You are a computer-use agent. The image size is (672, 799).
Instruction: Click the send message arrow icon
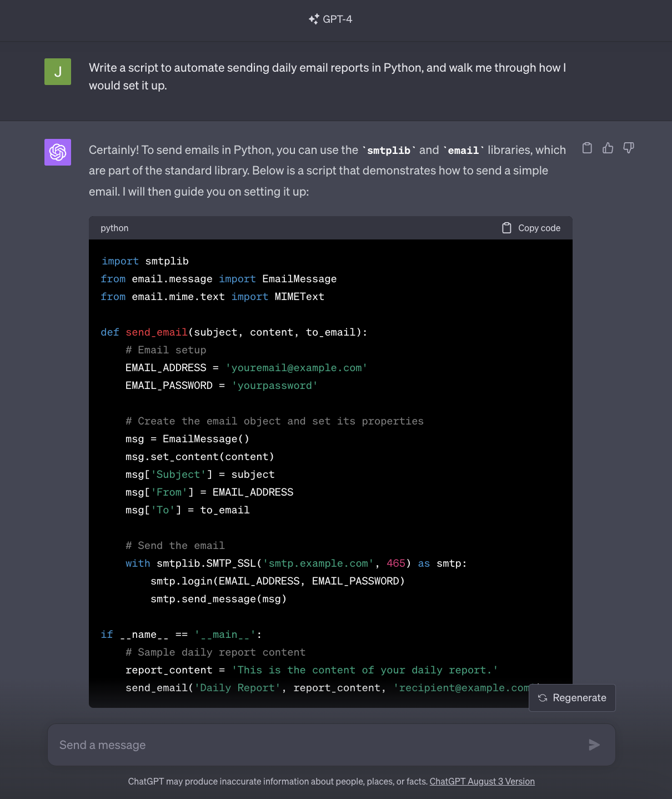click(x=594, y=745)
